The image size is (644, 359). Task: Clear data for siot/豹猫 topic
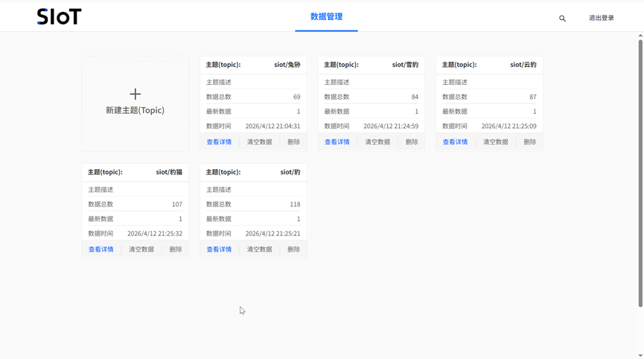pyautogui.click(x=141, y=250)
